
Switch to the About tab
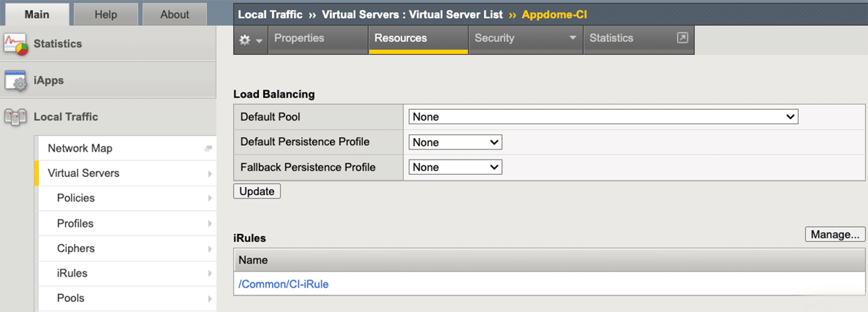point(174,14)
